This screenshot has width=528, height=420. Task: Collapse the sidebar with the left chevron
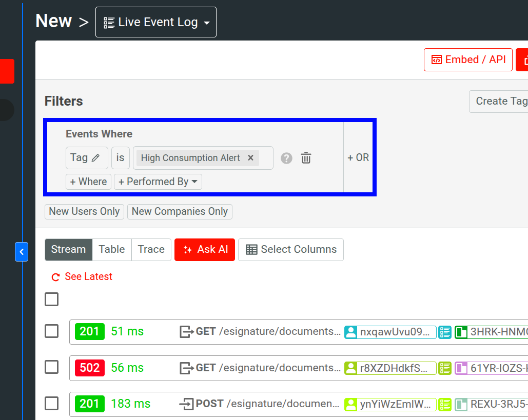(22, 252)
